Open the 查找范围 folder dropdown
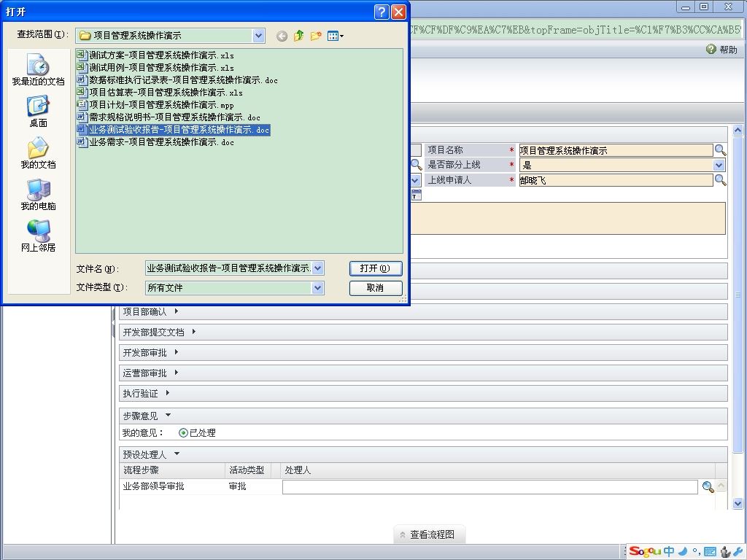747x560 pixels. (x=258, y=35)
